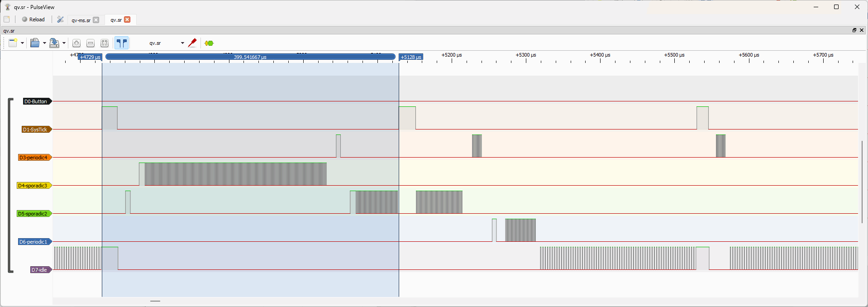Viewport: 868px width, 307px height.
Task: Select the D1-SysTick channel label
Action: tap(35, 130)
